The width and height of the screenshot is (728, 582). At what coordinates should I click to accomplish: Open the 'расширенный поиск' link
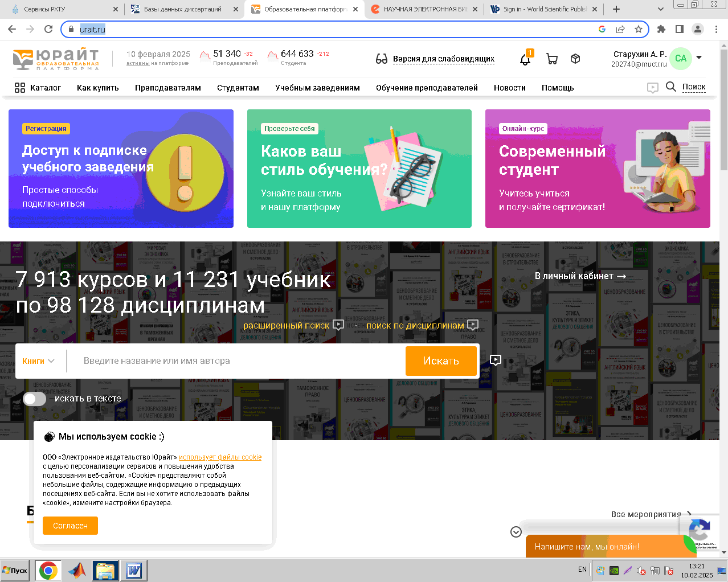(286, 325)
